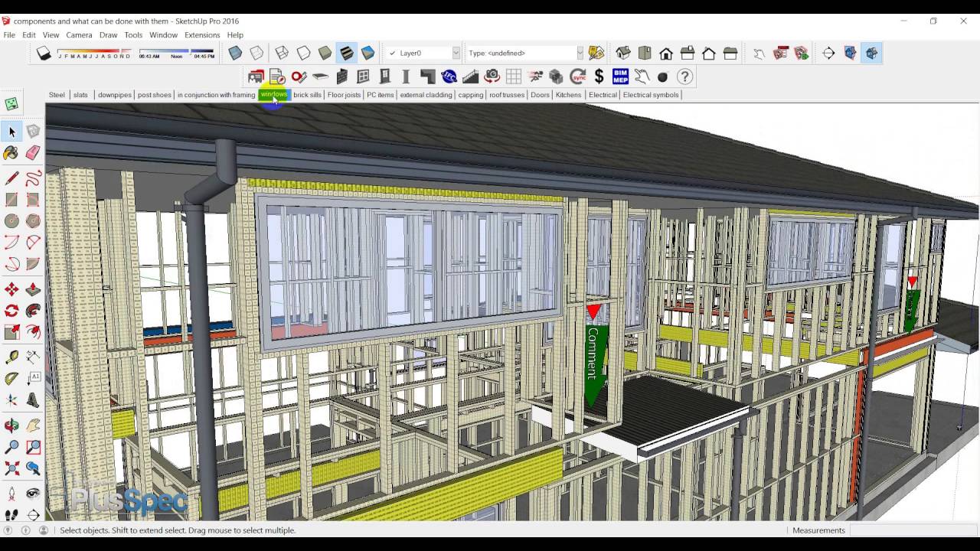This screenshot has height=551, width=980.
Task: Pick the Tape Measure tool
Action: click(11, 357)
